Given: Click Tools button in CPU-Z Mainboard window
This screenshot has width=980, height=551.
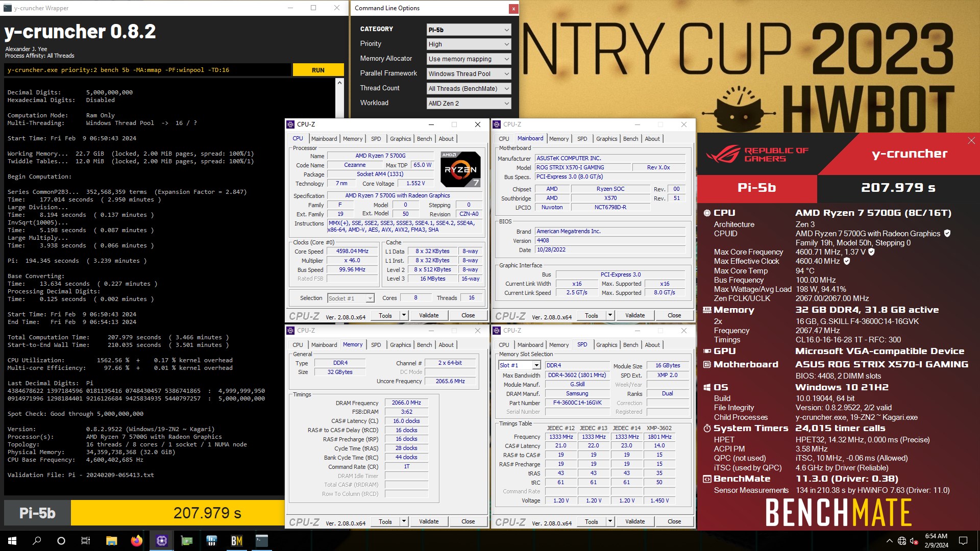Looking at the screenshot, I should tap(592, 315).
